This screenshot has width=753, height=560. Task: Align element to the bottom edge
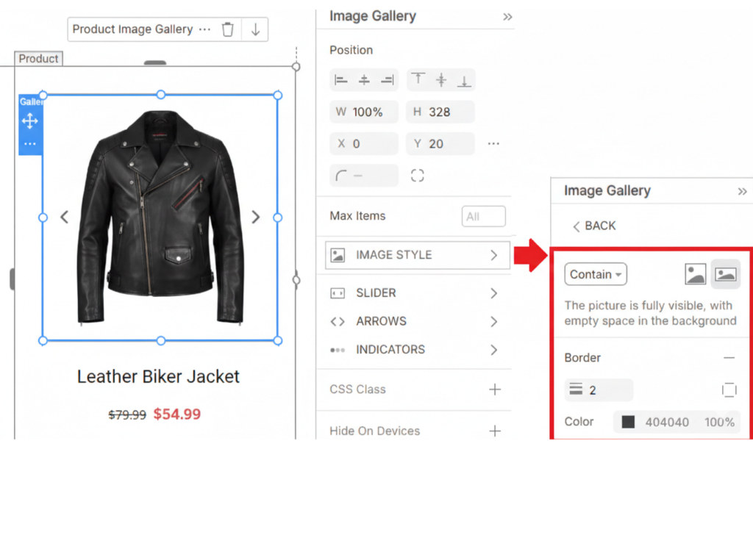tap(464, 80)
